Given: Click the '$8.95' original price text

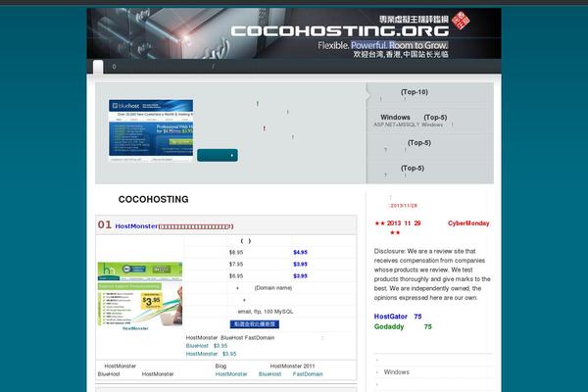Looking at the screenshot, I should 236,253.
